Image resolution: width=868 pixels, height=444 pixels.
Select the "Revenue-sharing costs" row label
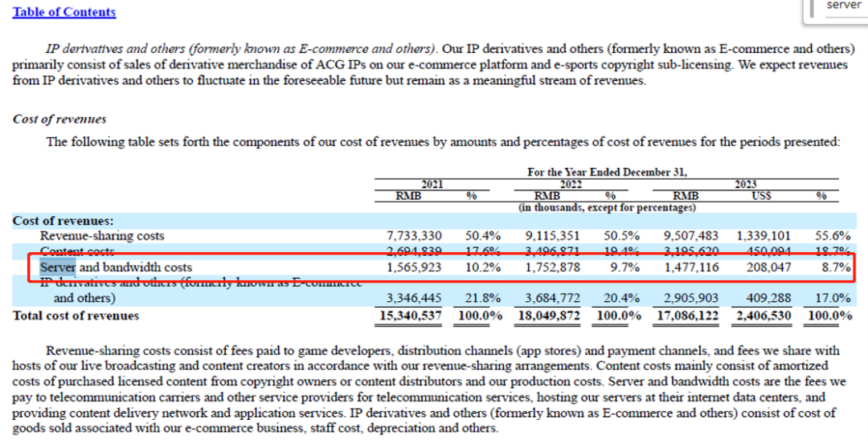coord(102,235)
